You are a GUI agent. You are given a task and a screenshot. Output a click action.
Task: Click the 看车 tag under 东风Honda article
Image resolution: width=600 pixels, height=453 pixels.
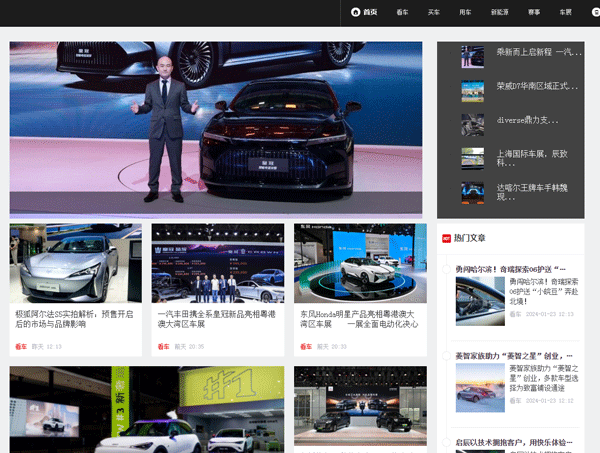[x=306, y=347]
